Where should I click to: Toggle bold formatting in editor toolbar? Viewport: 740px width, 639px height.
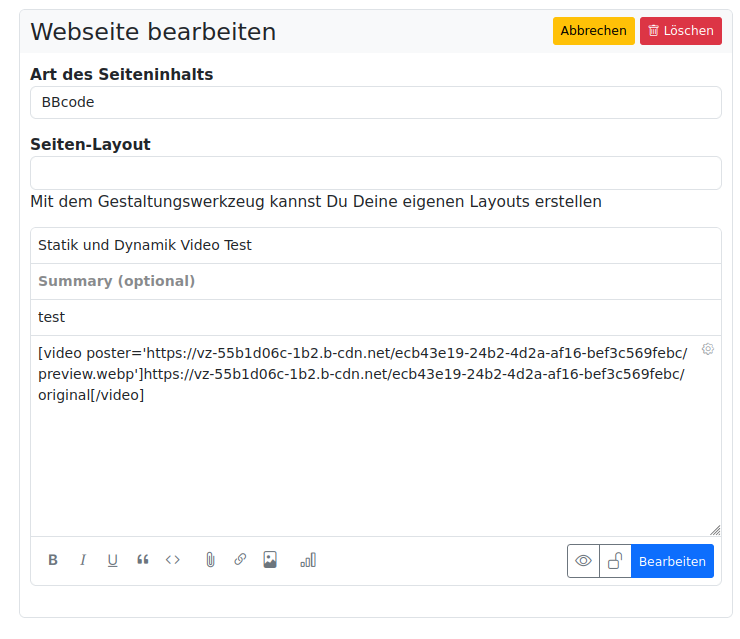pyautogui.click(x=53, y=560)
